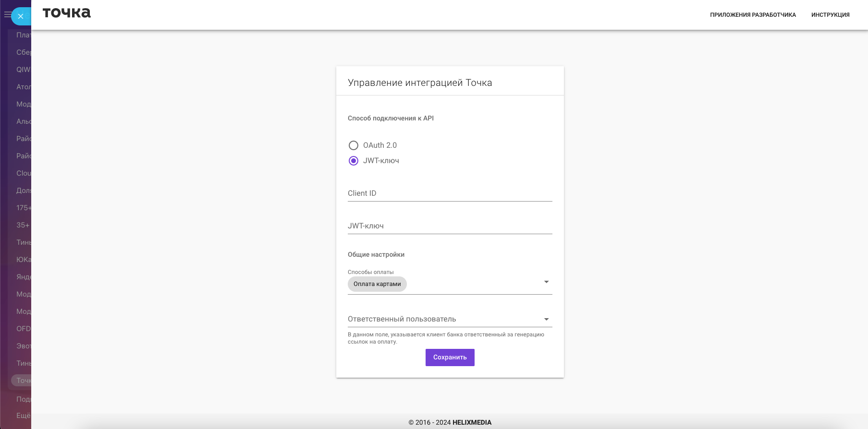This screenshot has height=429, width=868.
Task: Open the Ответственный пользователь dropdown
Action: pos(450,319)
